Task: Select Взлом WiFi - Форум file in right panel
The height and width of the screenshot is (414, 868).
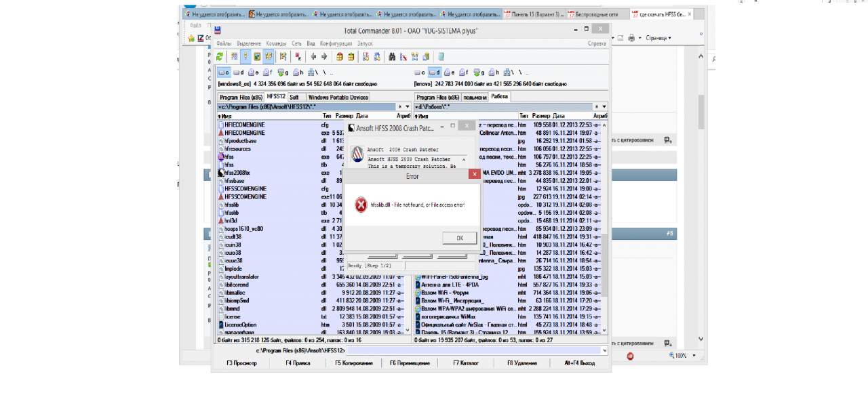Action: (508, 293)
